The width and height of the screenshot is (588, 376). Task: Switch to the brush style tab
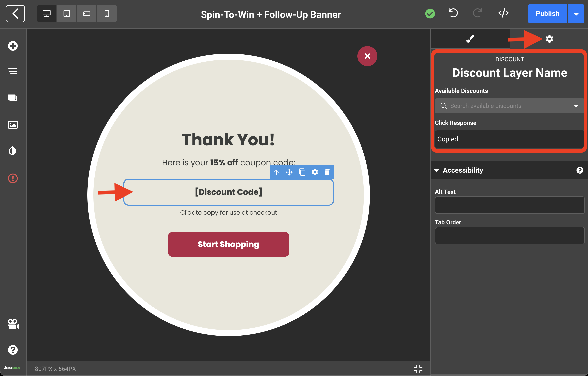(470, 39)
